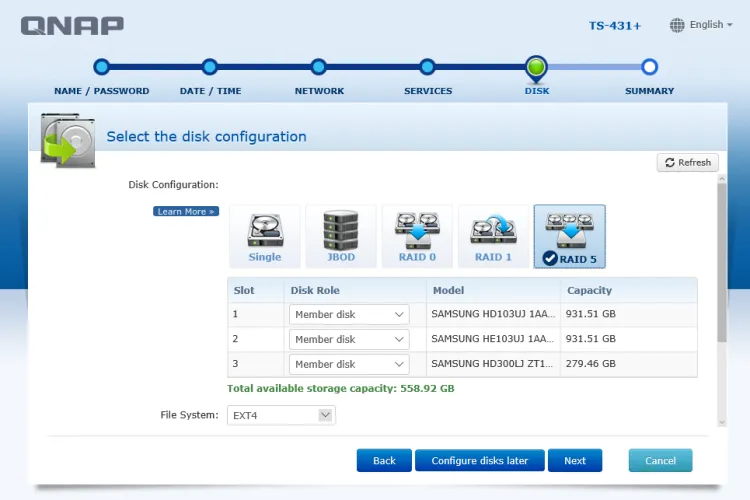The width and height of the screenshot is (750, 500).
Task: Click the Configure disks later button
Action: (479, 461)
